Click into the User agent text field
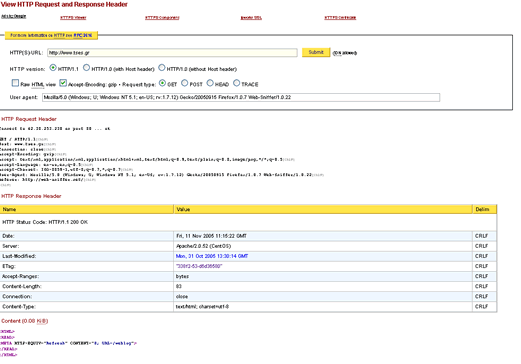 241,97
